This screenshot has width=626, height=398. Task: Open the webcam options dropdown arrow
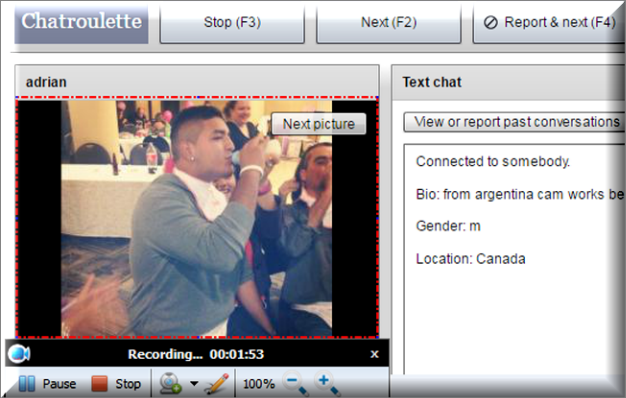pos(194,384)
